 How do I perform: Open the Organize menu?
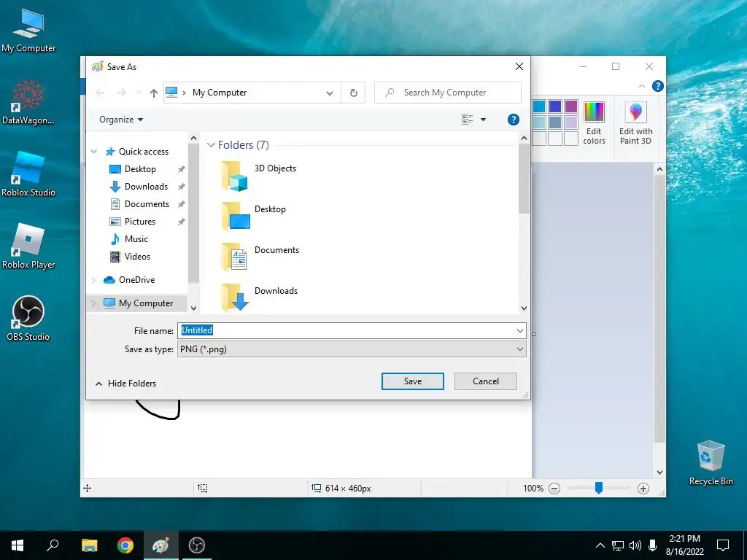pos(121,120)
